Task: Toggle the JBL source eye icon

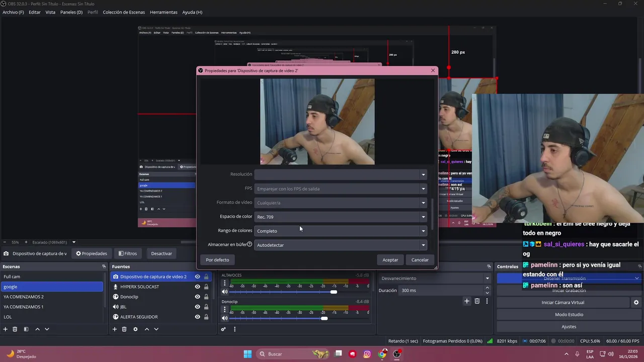Action: (x=197, y=307)
